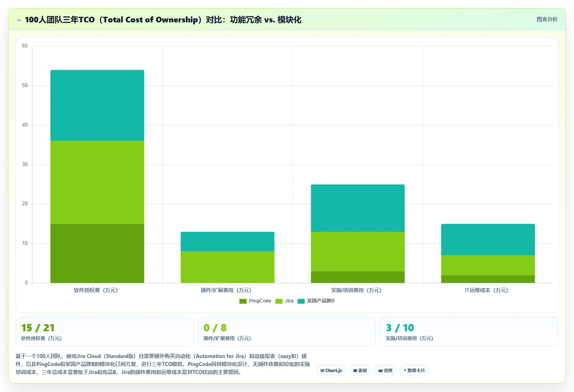Viewport: 574px width, 392px height.
Task: Click the teal 国产品牌B segment of 插件/扩展费用 bar
Action: 228,241
